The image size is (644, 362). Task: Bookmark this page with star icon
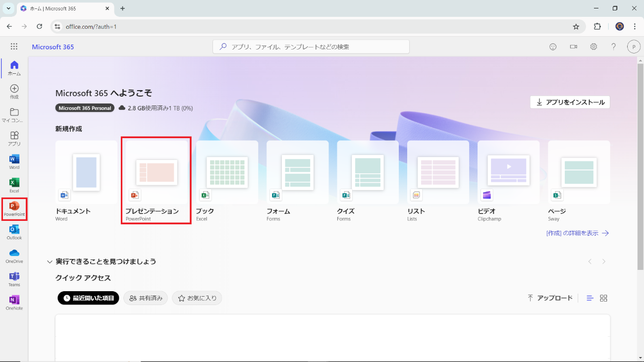(x=576, y=27)
